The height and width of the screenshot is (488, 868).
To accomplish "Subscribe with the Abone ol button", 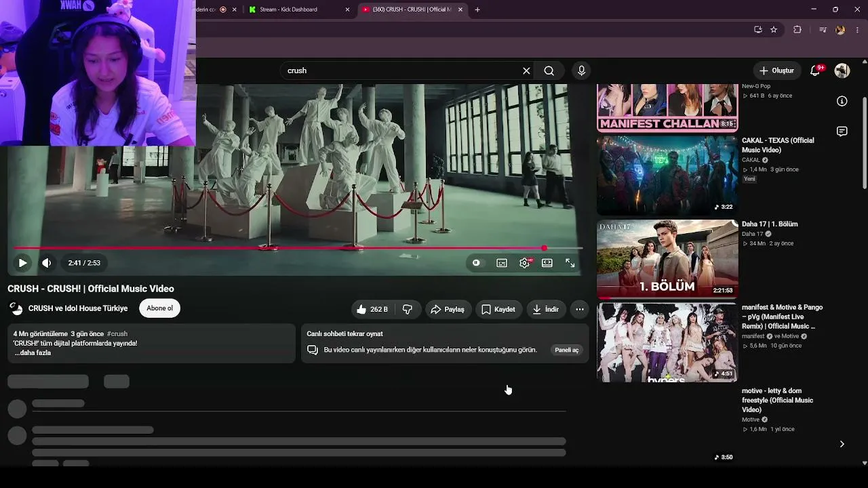I will click(159, 308).
